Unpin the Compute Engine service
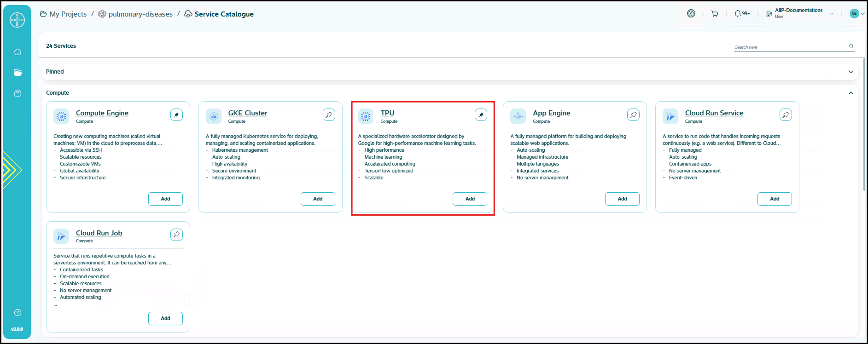868x344 pixels. (x=176, y=115)
